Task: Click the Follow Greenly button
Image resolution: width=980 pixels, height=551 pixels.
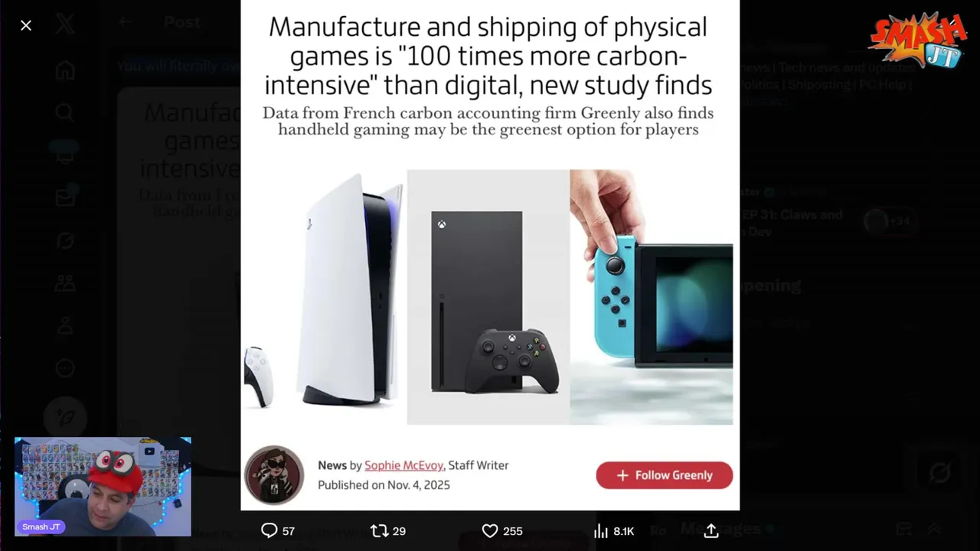Action: coord(664,475)
